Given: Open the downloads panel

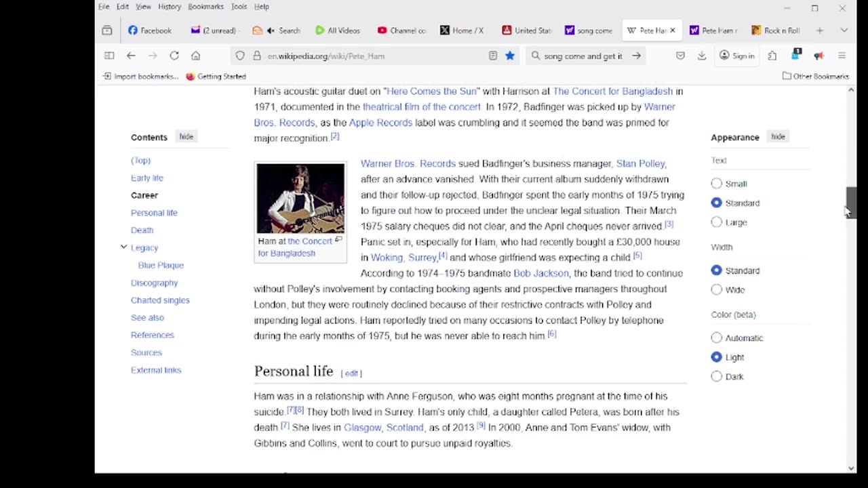Looking at the screenshot, I should pyautogui.click(x=702, y=56).
